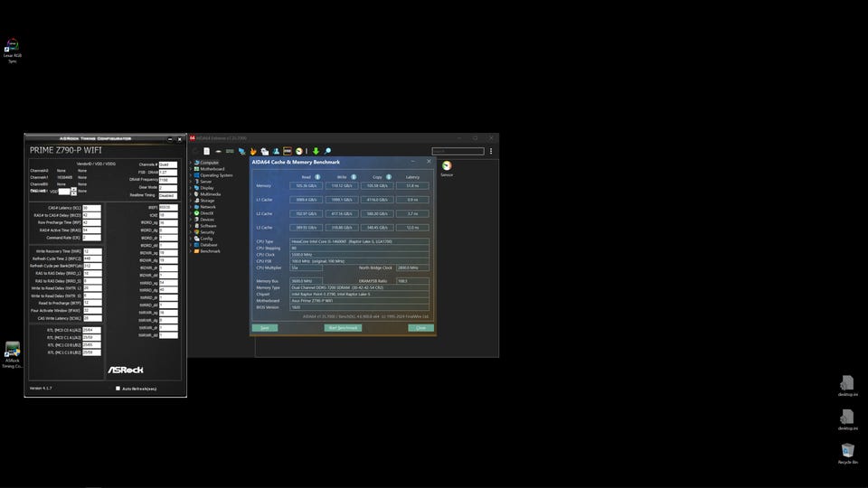Expand the Display tree node
Image resolution: width=868 pixels, height=488 pixels.
(x=191, y=188)
